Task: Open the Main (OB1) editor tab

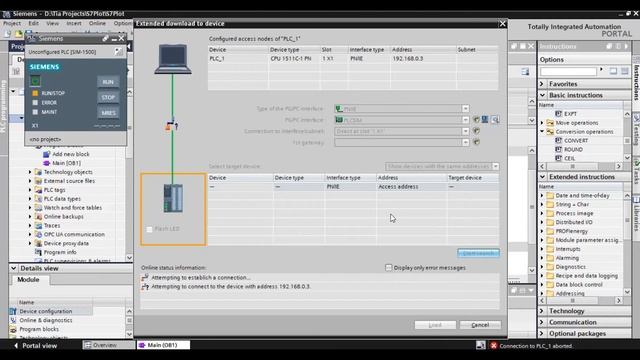Action: pyautogui.click(x=163, y=345)
